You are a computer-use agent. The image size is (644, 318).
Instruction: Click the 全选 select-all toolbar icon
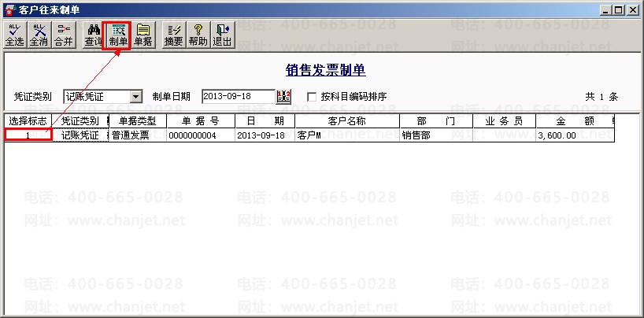(x=15, y=35)
